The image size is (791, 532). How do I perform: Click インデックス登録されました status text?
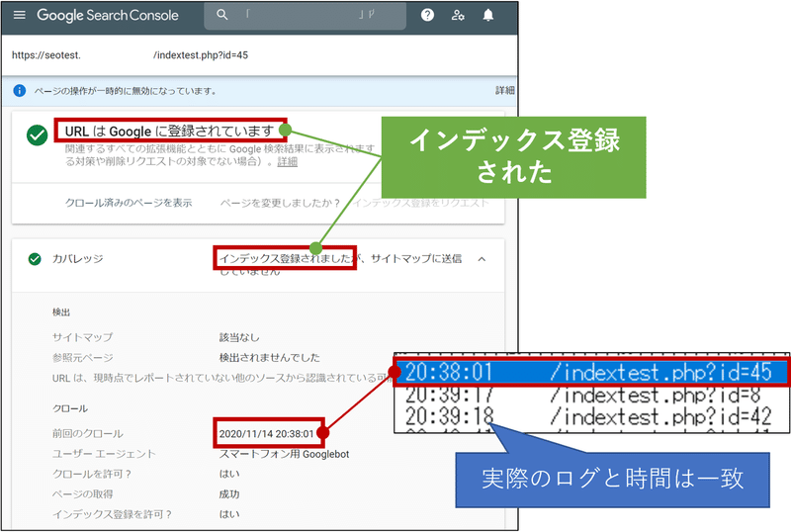pyautogui.click(x=285, y=258)
